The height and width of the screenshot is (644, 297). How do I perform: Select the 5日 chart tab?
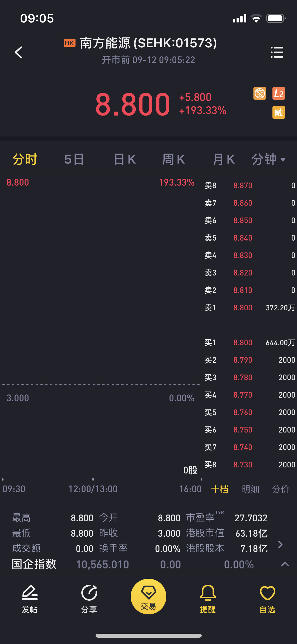coord(74,159)
